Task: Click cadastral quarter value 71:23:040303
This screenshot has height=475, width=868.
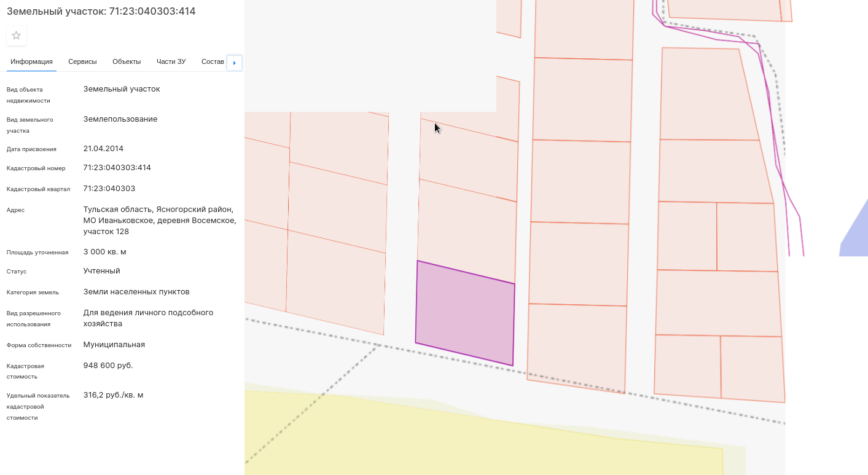Action: [109, 189]
